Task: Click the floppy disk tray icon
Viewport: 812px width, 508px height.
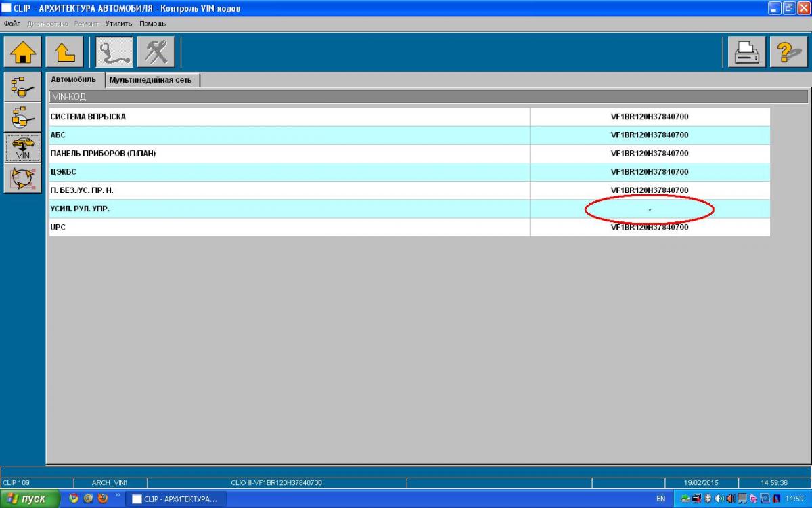Action: [x=777, y=499]
